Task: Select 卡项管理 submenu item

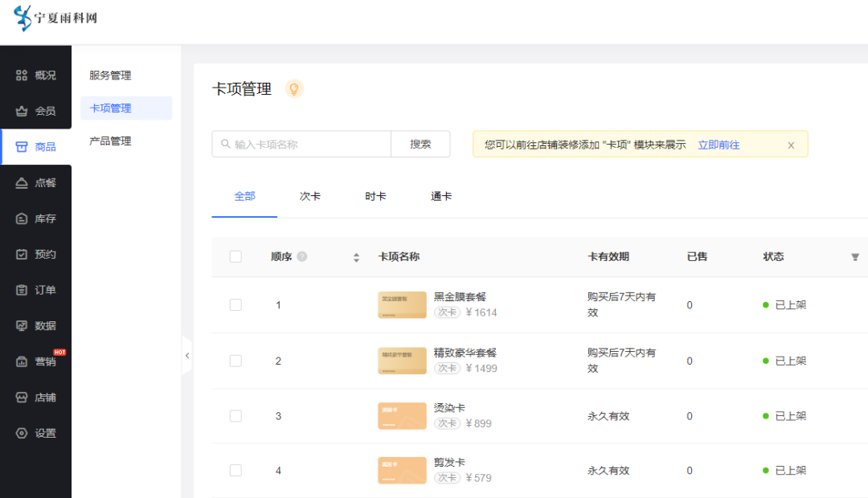Action: click(x=126, y=108)
